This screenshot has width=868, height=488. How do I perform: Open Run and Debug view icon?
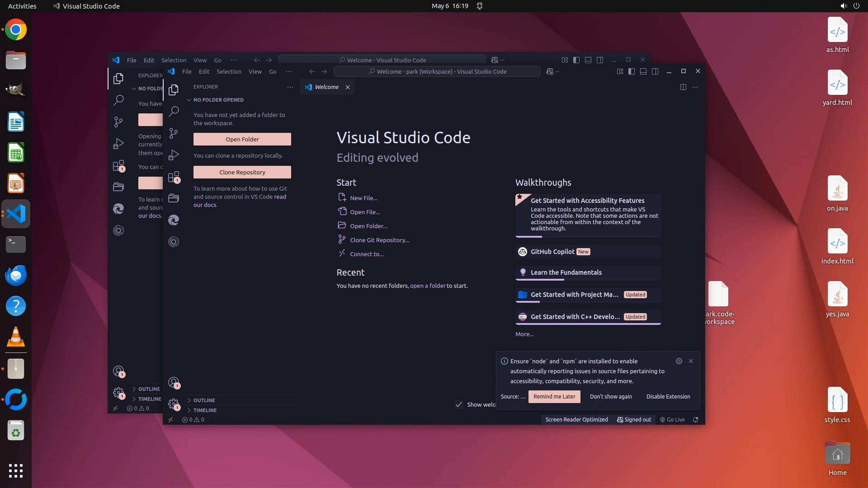click(x=174, y=155)
